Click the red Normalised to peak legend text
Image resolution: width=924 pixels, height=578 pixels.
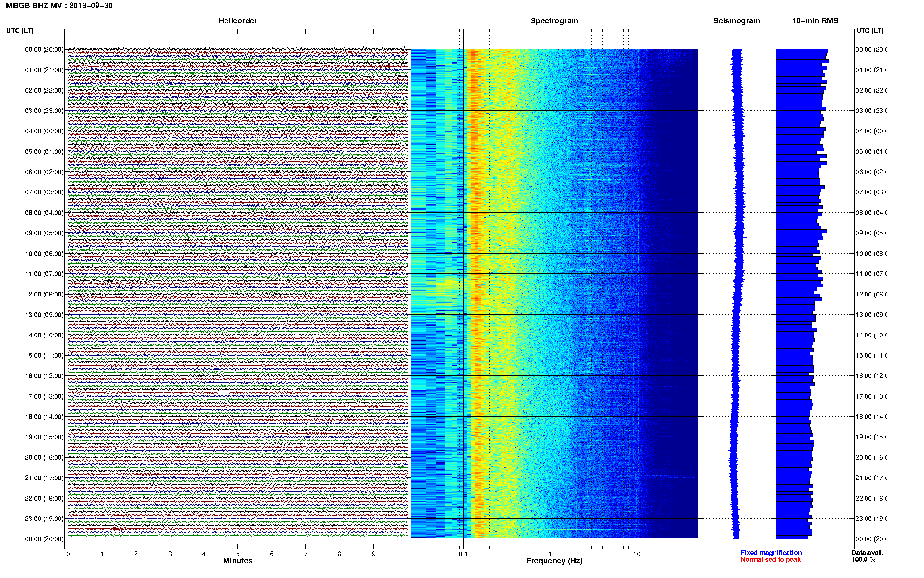click(770, 560)
